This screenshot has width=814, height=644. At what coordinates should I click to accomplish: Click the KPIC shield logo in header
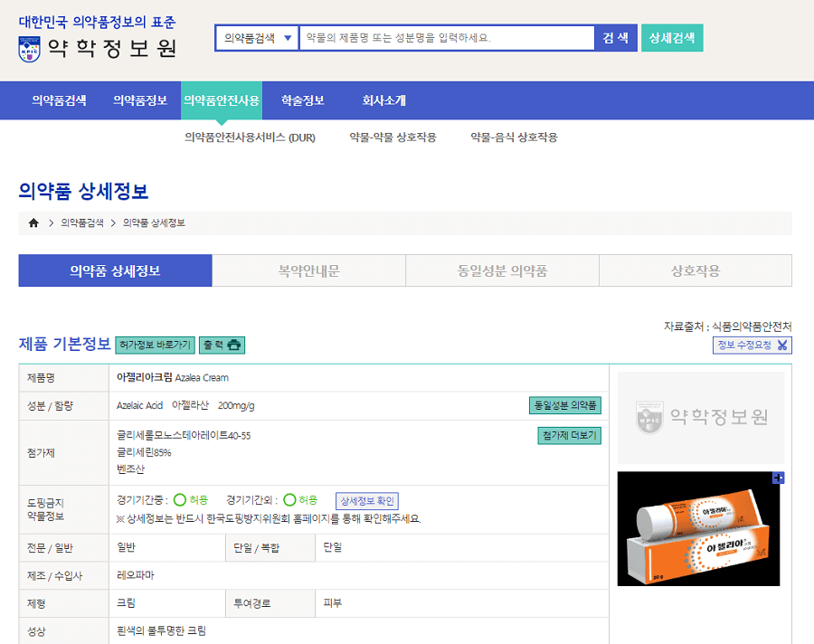(30, 50)
